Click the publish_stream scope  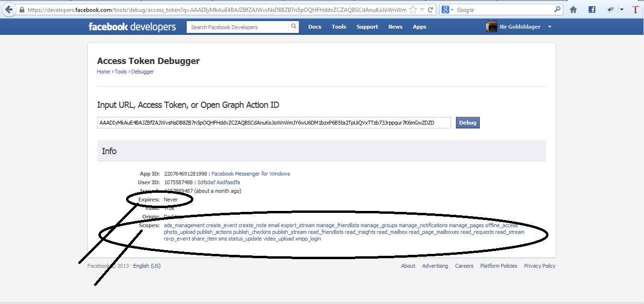point(289,232)
